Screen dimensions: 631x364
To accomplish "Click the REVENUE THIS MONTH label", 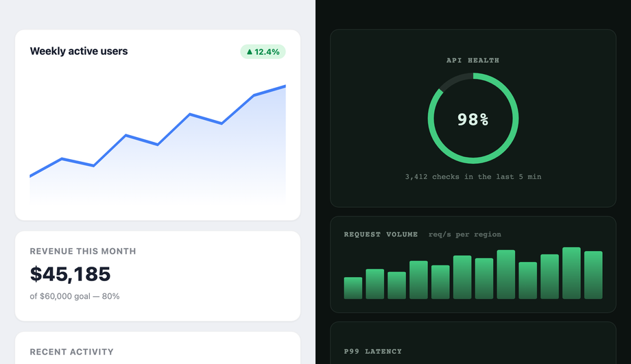I will (x=83, y=252).
